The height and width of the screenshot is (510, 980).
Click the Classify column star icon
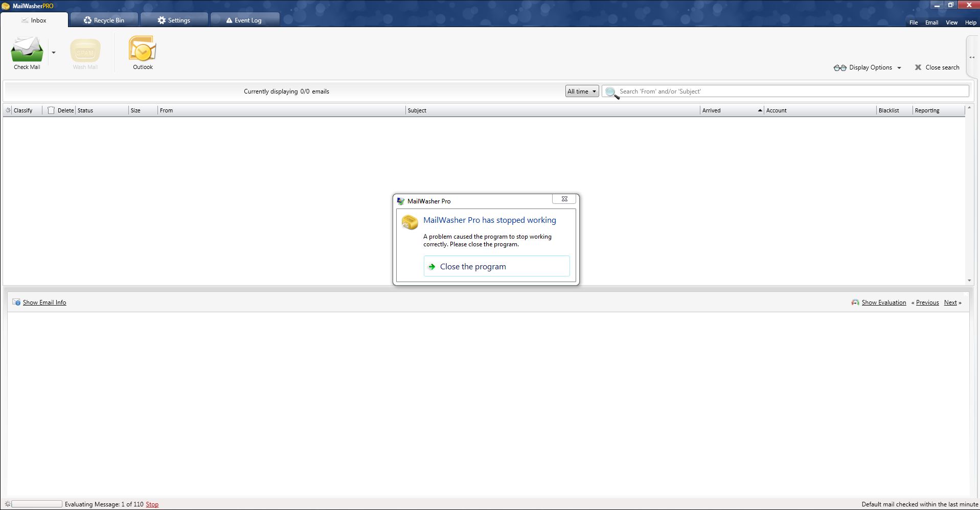(8, 110)
